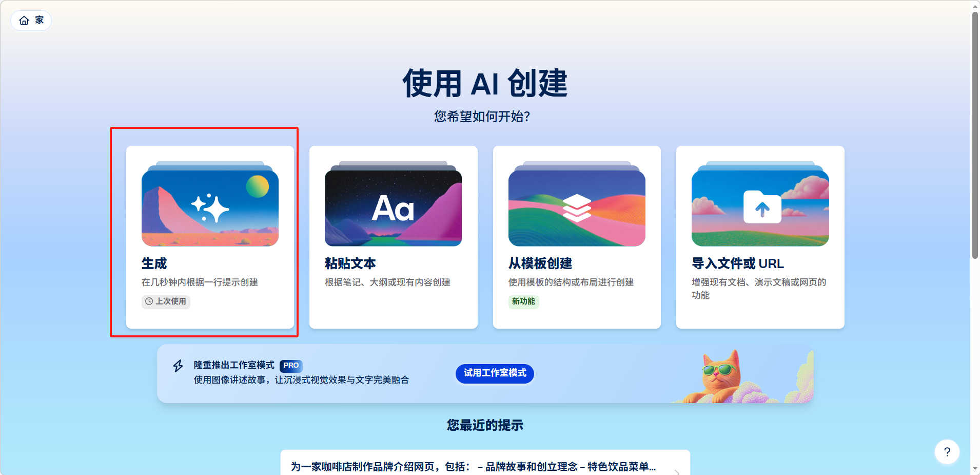Click the clock icon beside 上次使用
Viewport: 980px width, 475px height.
click(x=149, y=301)
